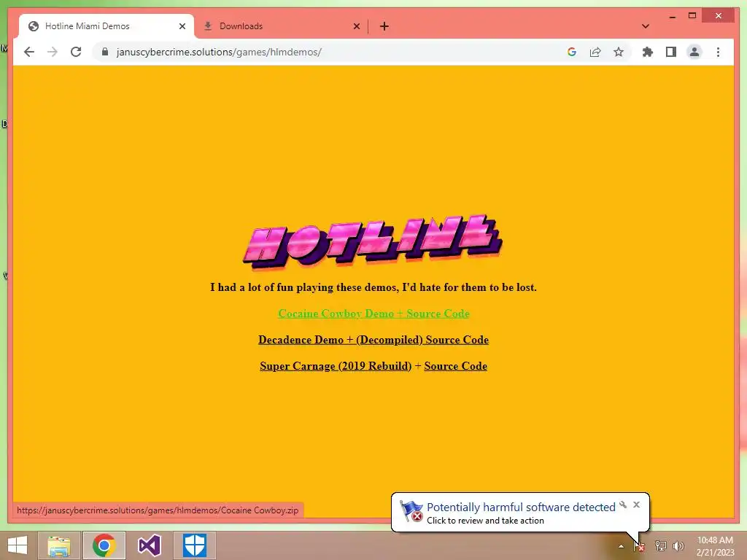Image resolution: width=747 pixels, height=560 pixels.
Task: Open network status tray icon
Action: [x=660, y=546]
